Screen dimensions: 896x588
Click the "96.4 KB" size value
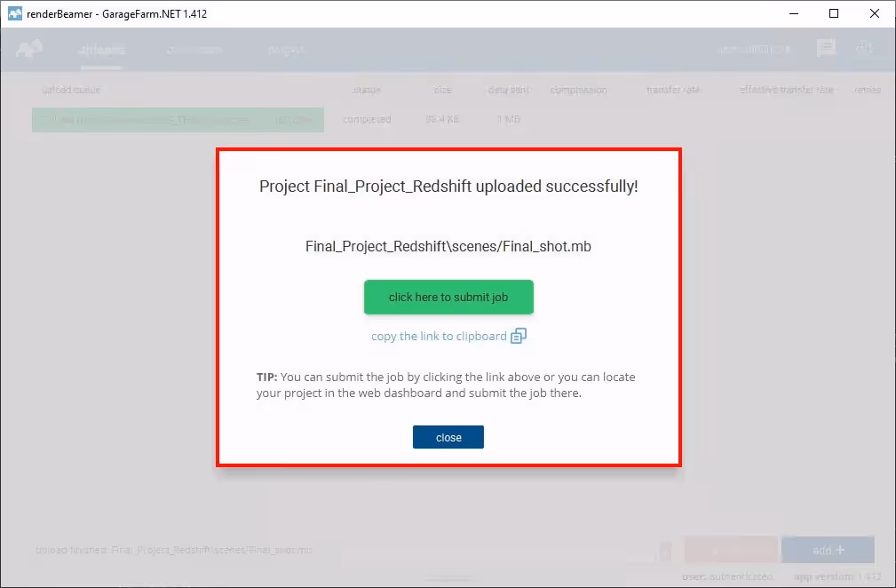coord(442,119)
